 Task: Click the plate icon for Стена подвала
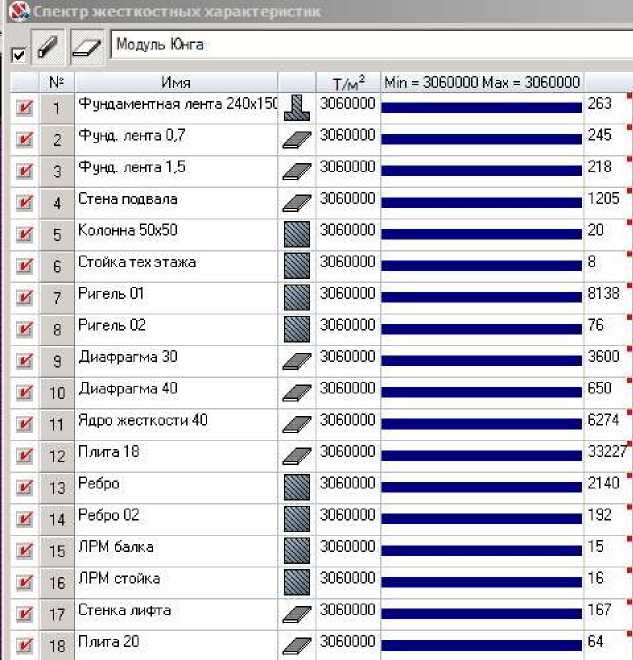coord(297,202)
